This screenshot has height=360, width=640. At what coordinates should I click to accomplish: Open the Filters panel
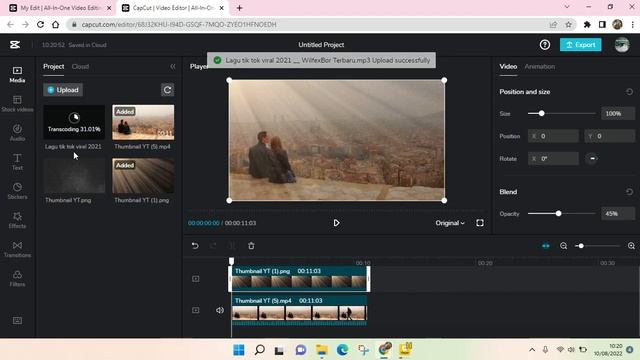tap(17, 279)
